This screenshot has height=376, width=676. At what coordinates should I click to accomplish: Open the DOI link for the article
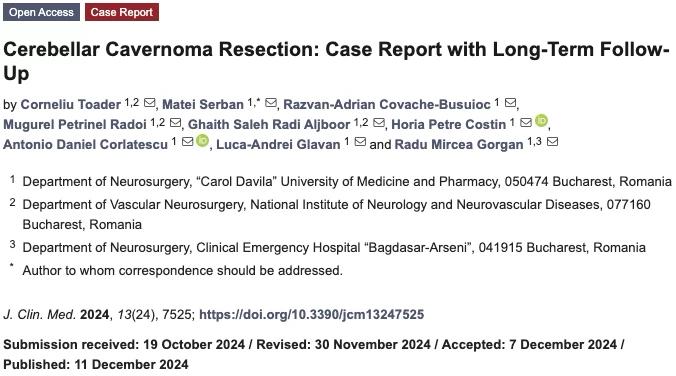[311, 314]
